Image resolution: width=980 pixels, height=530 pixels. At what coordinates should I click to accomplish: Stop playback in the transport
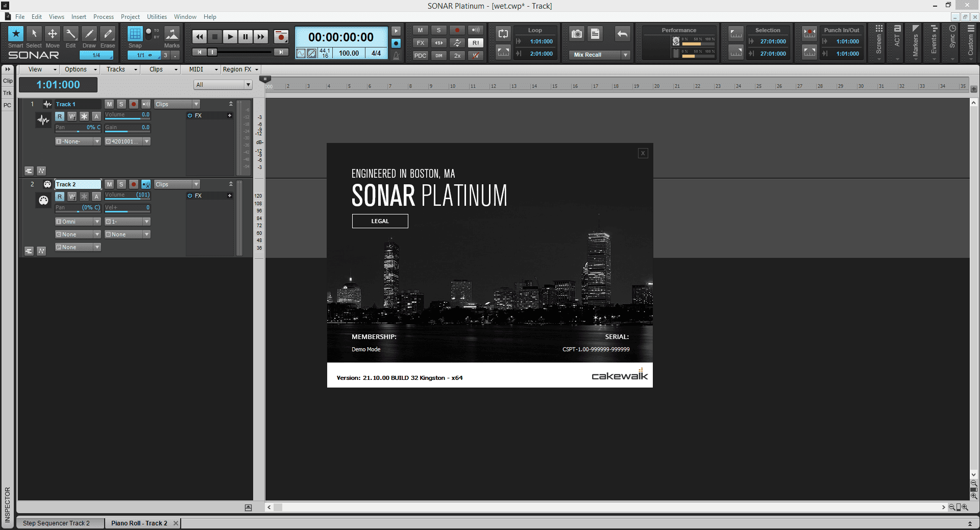(x=215, y=37)
